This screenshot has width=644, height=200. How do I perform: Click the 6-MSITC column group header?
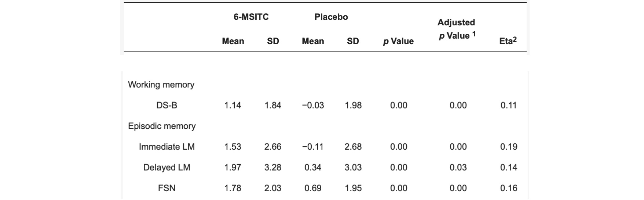(251, 17)
